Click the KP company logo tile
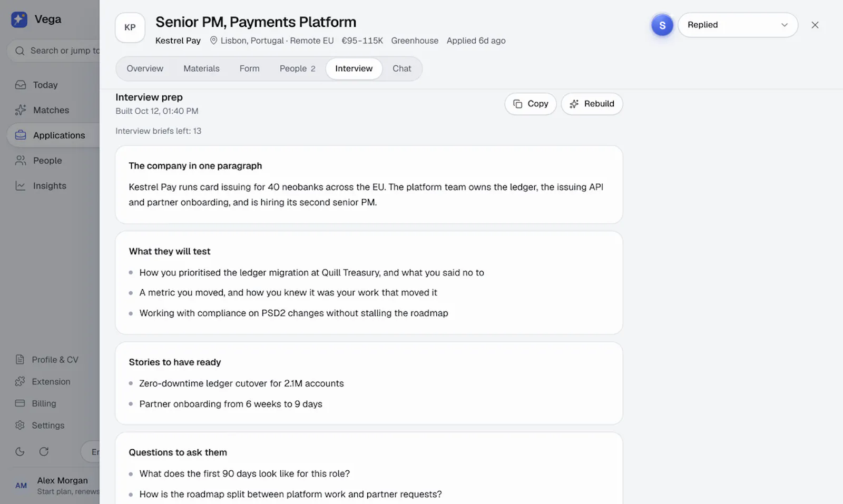This screenshot has height=504, width=843. (x=130, y=27)
